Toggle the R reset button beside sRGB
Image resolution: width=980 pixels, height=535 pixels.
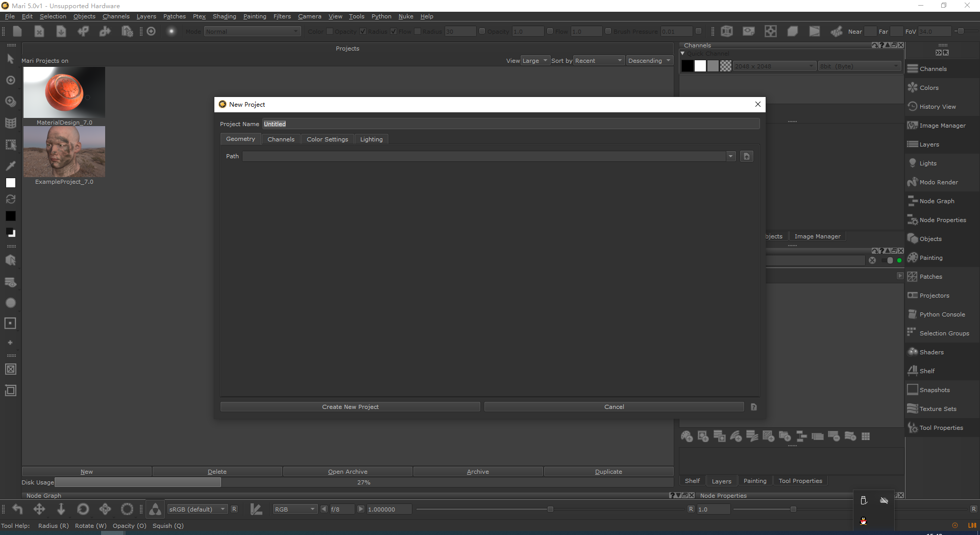[234, 509]
